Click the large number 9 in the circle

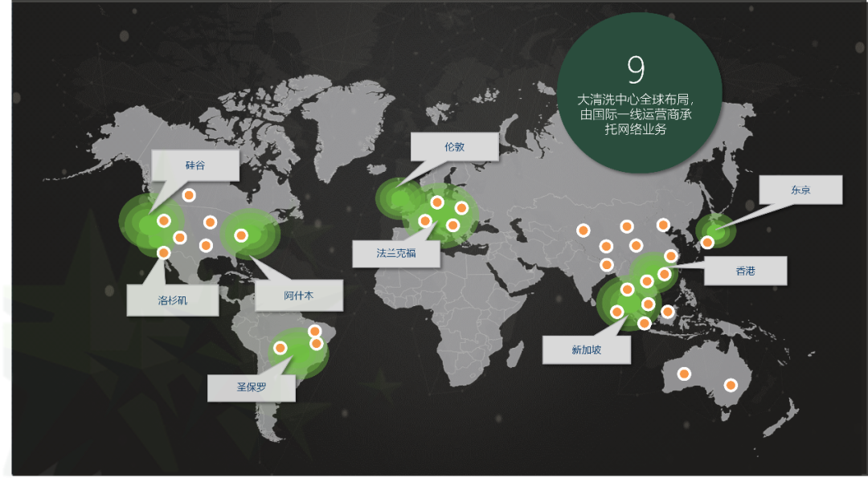[636, 71]
